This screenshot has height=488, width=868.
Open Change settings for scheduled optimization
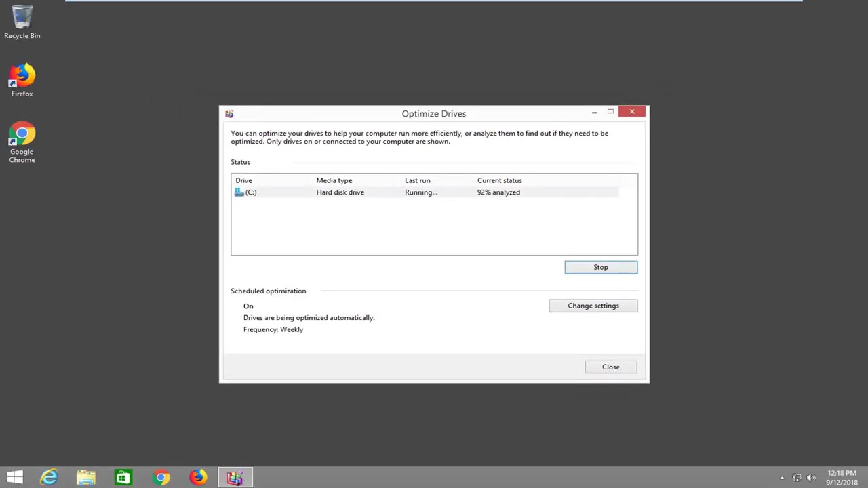pos(593,306)
